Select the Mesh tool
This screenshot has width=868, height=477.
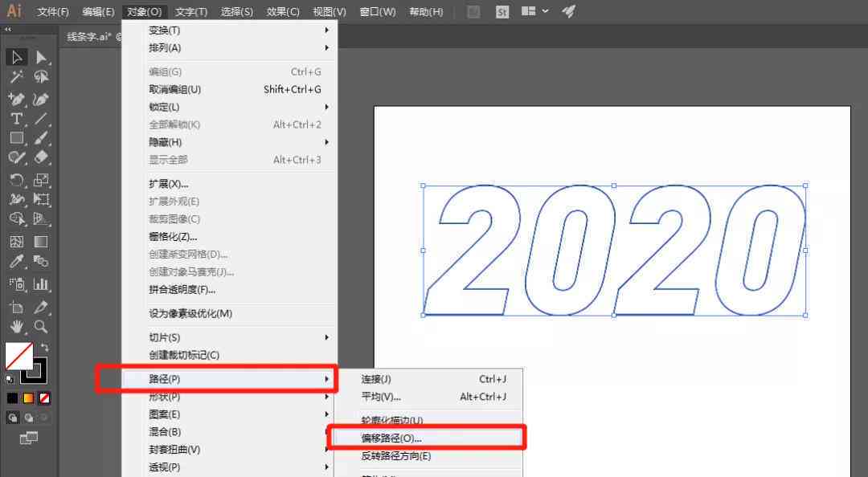(17, 242)
